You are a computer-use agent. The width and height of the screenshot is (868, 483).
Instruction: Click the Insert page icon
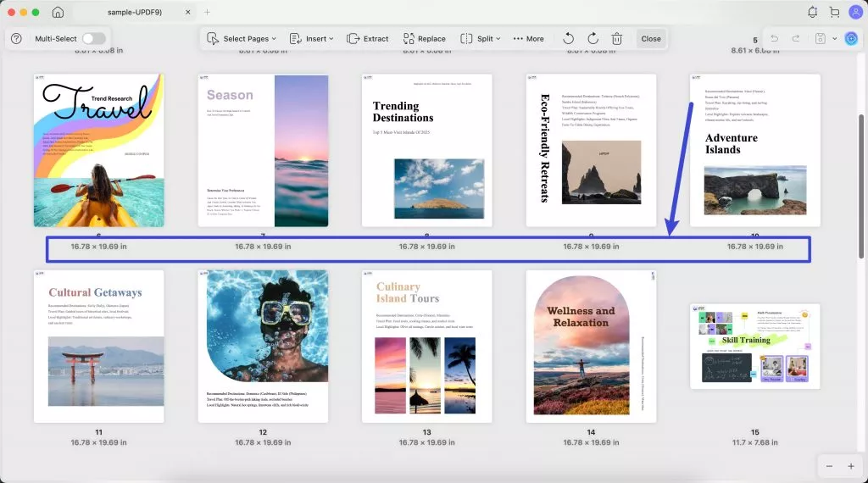(296, 39)
